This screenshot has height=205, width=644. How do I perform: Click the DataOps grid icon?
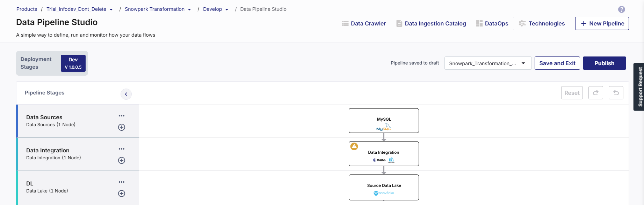tap(479, 23)
